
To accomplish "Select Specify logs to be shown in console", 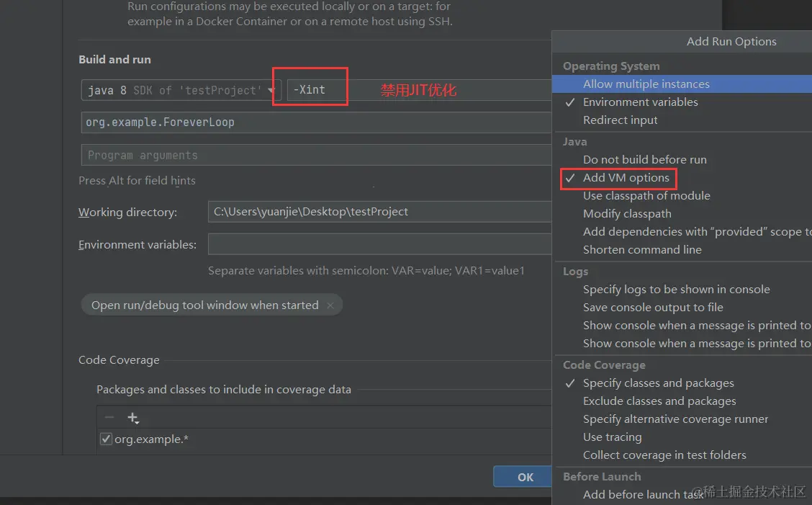I will click(682, 290).
